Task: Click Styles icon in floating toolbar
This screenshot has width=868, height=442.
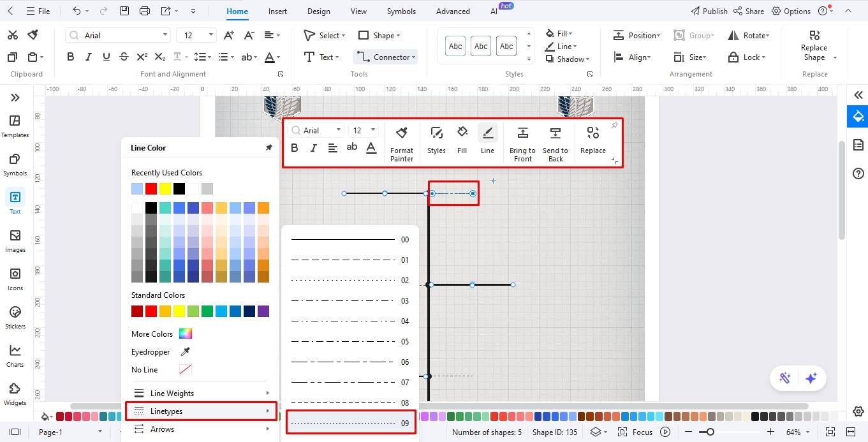Action: [436, 140]
